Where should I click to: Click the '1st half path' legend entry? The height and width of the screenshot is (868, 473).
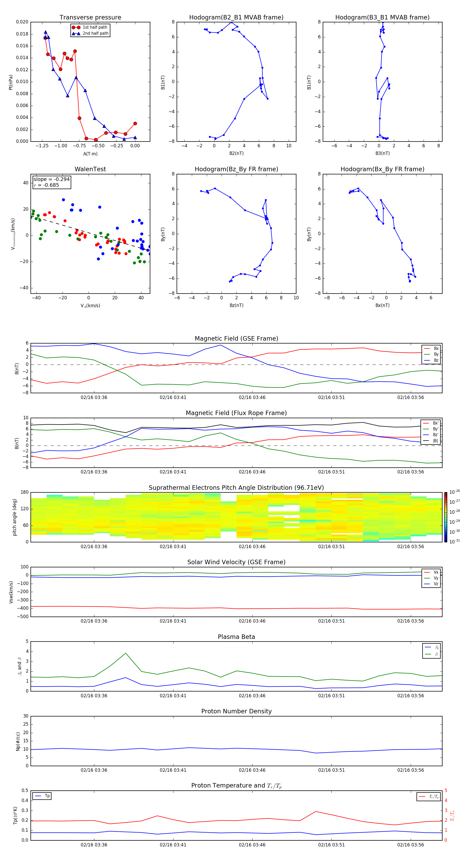point(90,27)
